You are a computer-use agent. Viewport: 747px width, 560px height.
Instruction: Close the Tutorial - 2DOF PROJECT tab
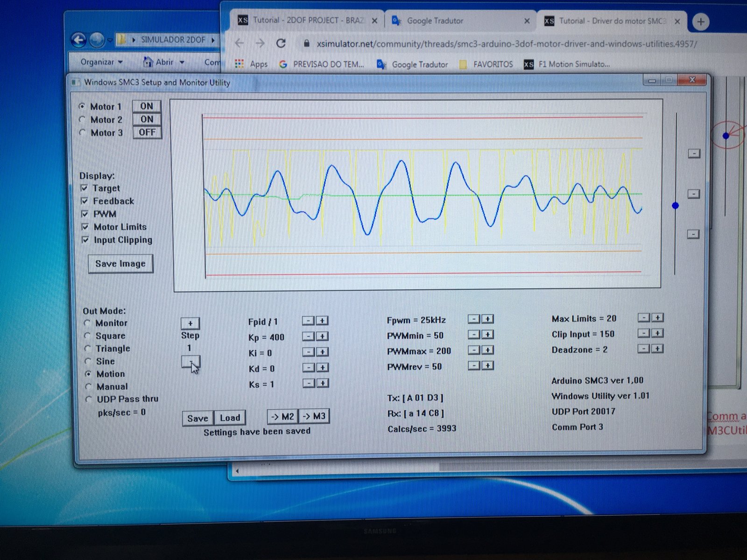coord(374,21)
